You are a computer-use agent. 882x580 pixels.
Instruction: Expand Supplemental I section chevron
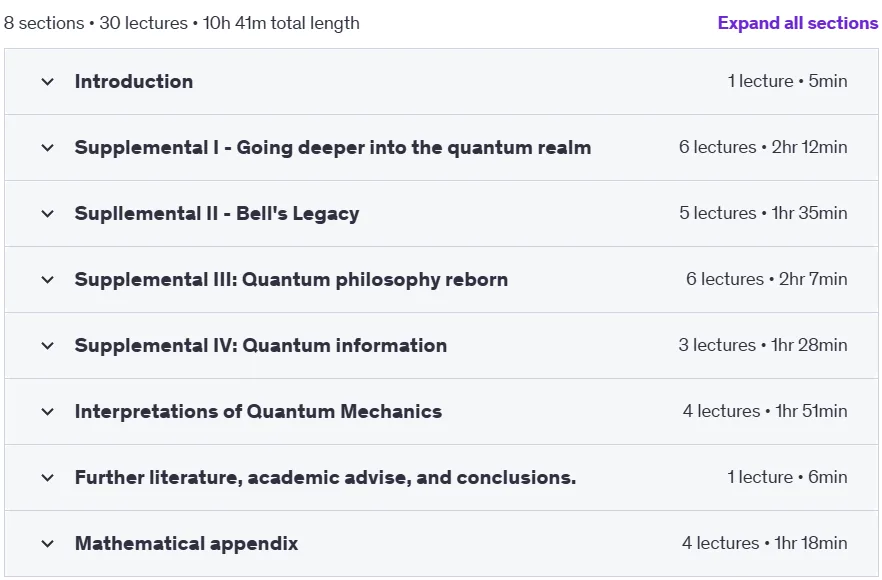pyautogui.click(x=48, y=148)
